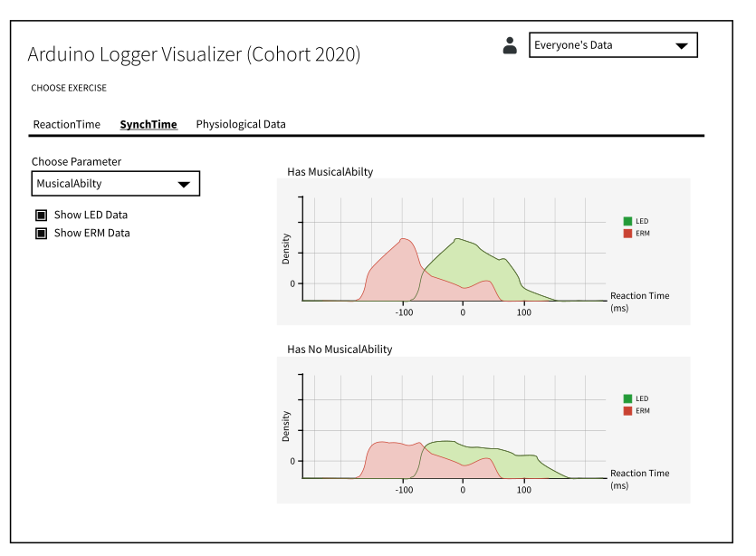Open the Physiological Data tab
This screenshot has width=756, height=556.
tap(240, 124)
